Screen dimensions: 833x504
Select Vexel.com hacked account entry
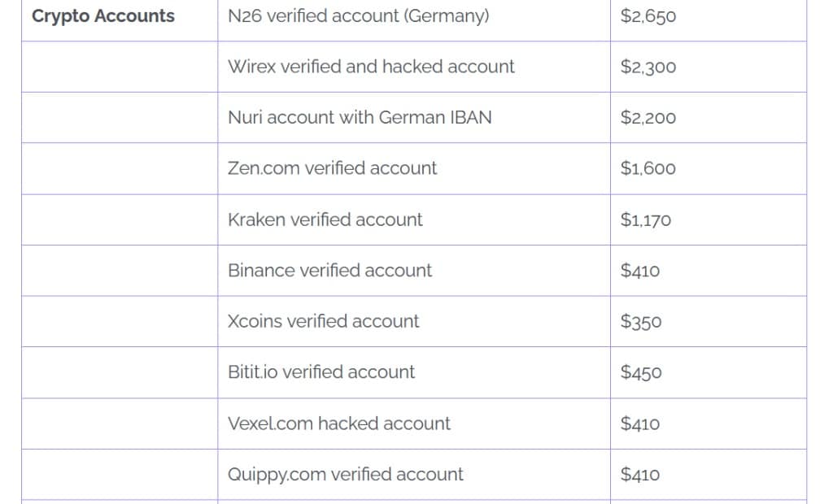click(x=339, y=424)
